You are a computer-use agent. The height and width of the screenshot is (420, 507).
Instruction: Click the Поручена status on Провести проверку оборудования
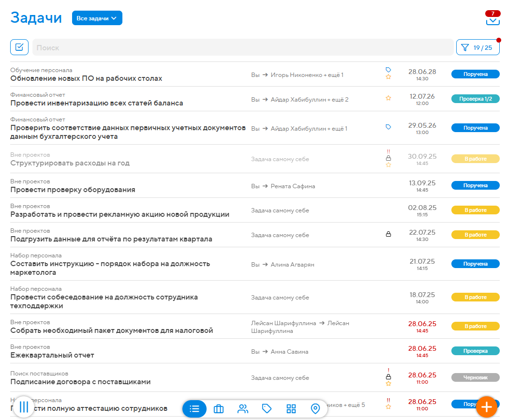tap(475, 185)
